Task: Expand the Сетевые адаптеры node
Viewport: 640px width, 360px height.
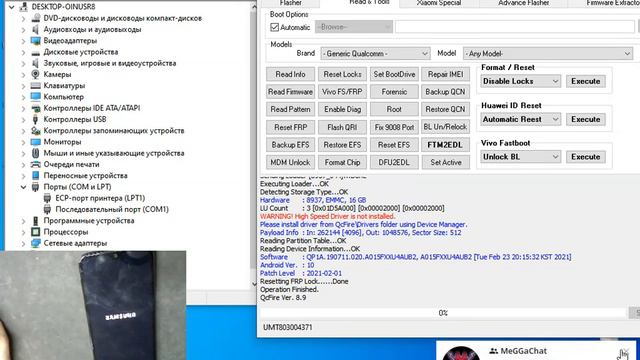Action: pos(23,243)
